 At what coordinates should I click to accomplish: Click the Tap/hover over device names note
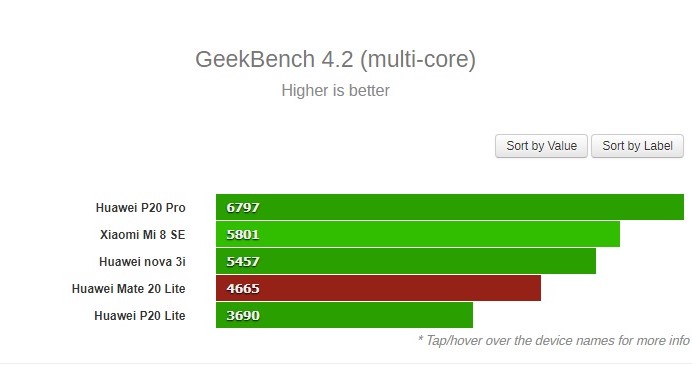(553, 341)
